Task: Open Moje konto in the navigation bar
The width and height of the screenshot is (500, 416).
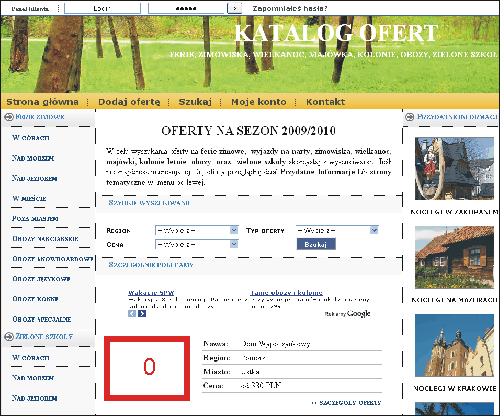Action: coord(259,102)
